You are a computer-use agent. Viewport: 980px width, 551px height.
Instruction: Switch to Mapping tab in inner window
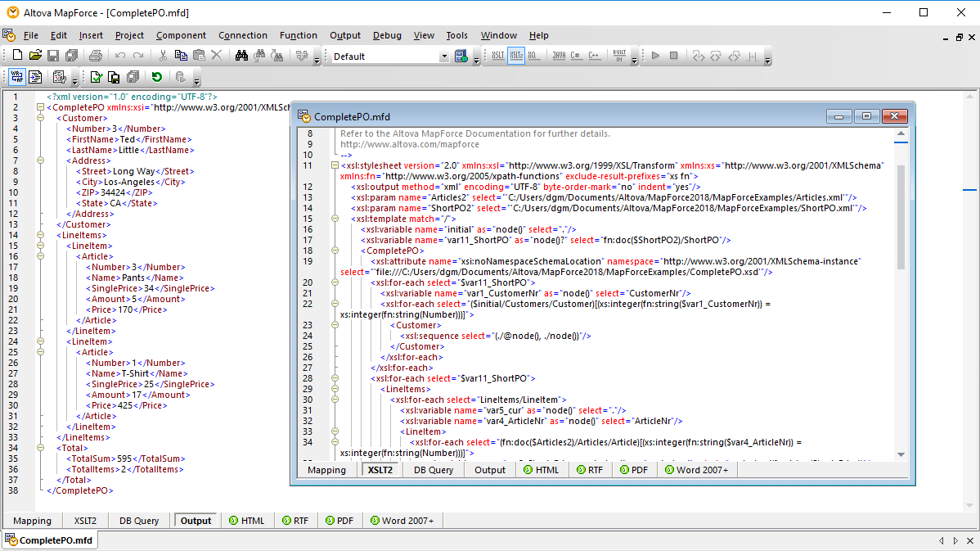(x=326, y=470)
